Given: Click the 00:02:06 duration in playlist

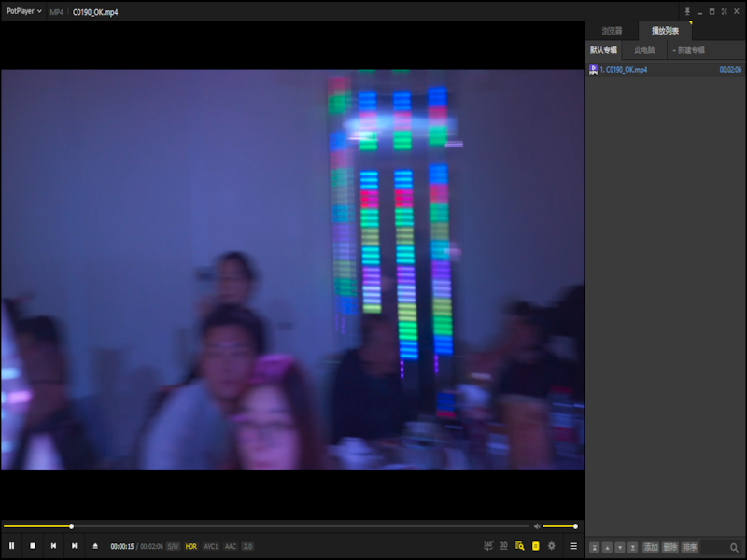Looking at the screenshot, I should [730, 70].
